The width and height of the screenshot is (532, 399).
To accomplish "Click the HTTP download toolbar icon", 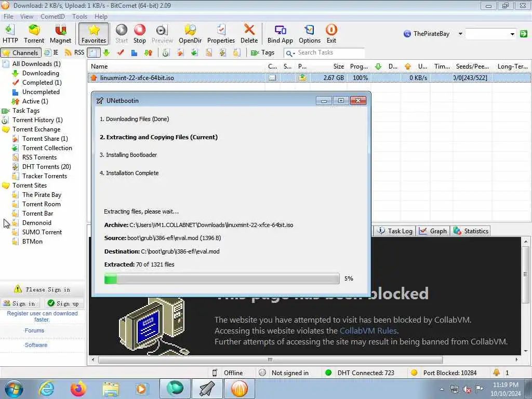I will pyautogui.click(x=10, y=34).
